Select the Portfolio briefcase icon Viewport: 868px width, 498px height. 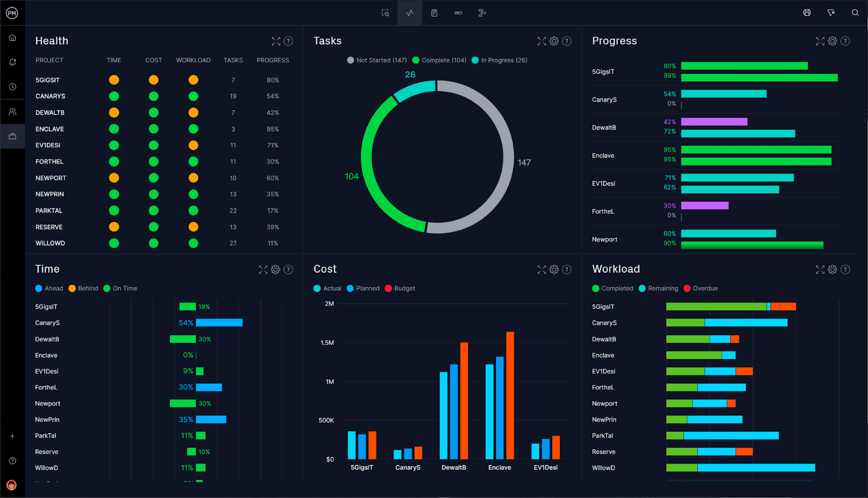click(x=12, y=136)
